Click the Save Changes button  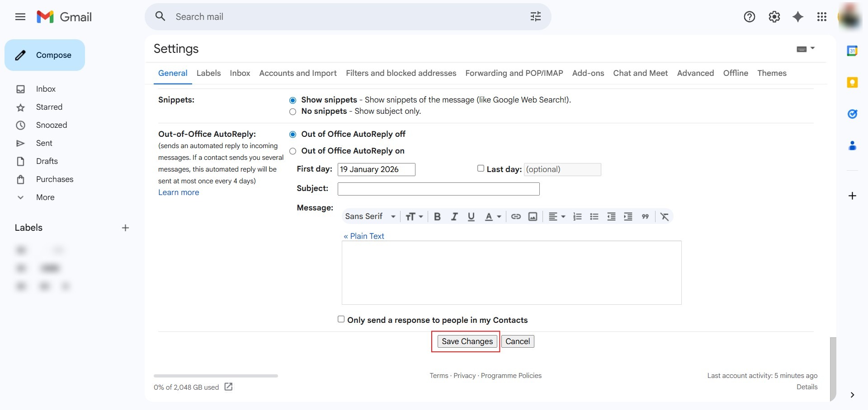tap(467, 341)
